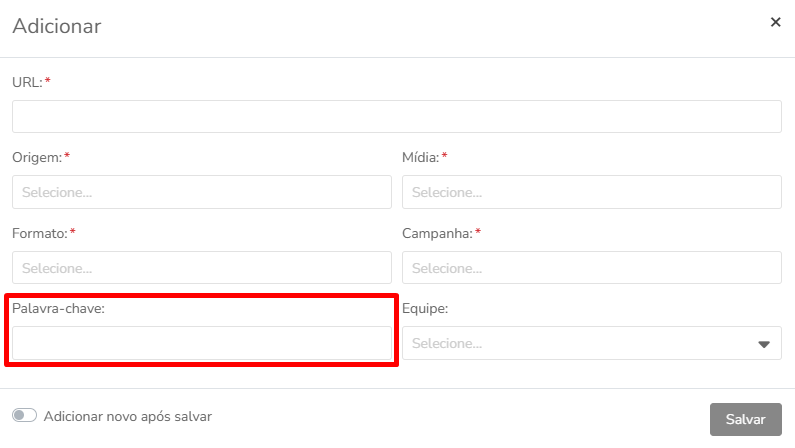This screenshot has width=795, height=448.
Task: Click the Adicionar dialog title
Action: [57, 26]
